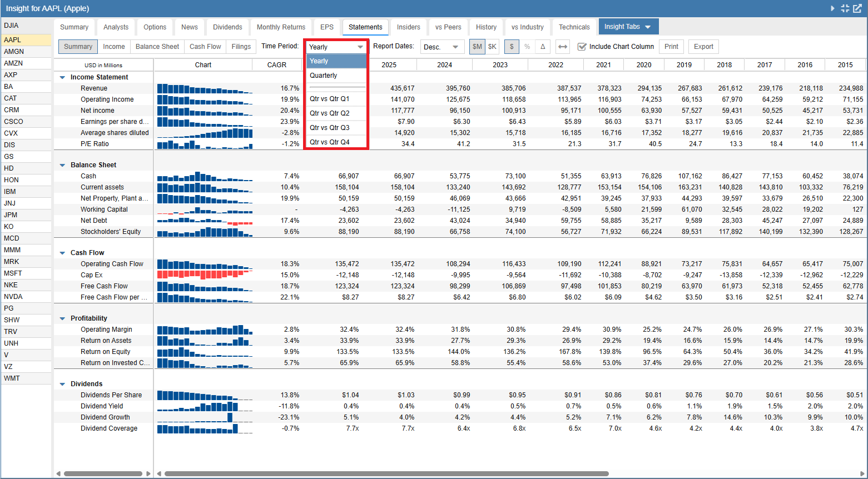
Task: Click the Working Capital row label
Action: 104,209
